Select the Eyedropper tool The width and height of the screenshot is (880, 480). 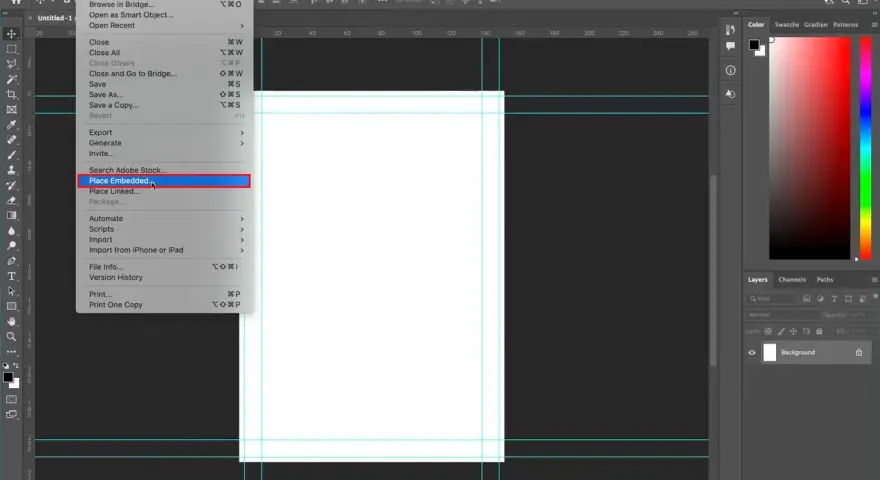tap(11, 125)
